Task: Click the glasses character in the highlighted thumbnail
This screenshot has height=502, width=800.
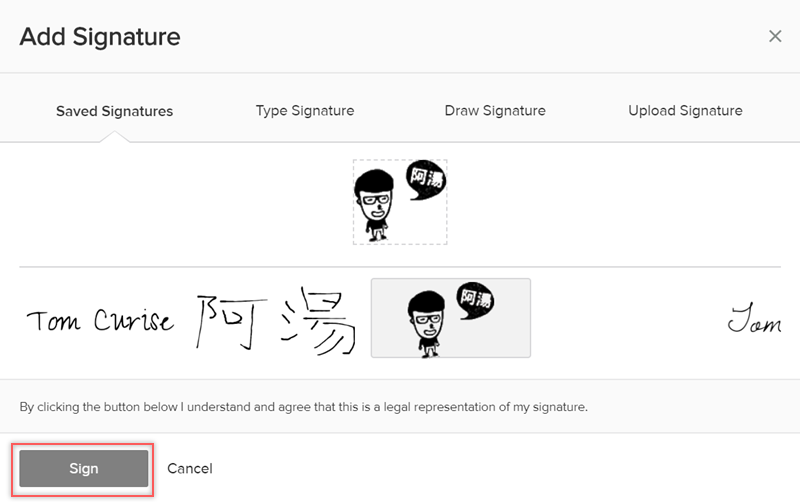Action: [423, 323]
